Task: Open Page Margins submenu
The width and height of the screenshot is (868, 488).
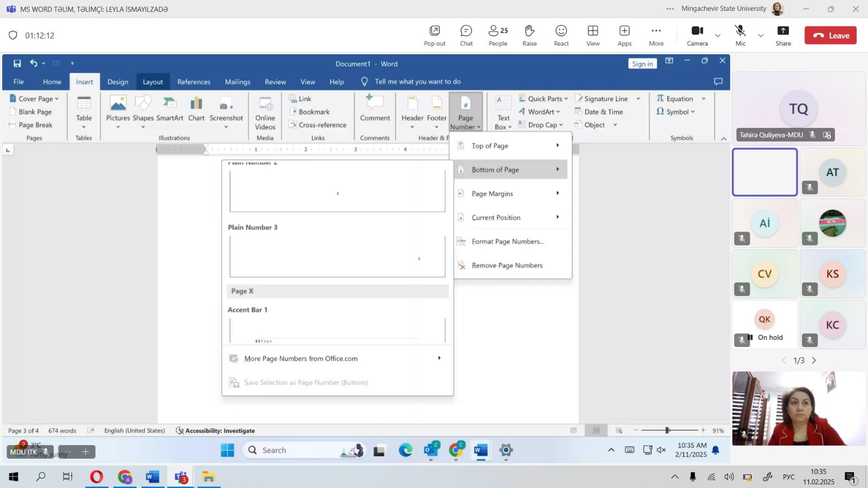Action: (x=510, y=194)
